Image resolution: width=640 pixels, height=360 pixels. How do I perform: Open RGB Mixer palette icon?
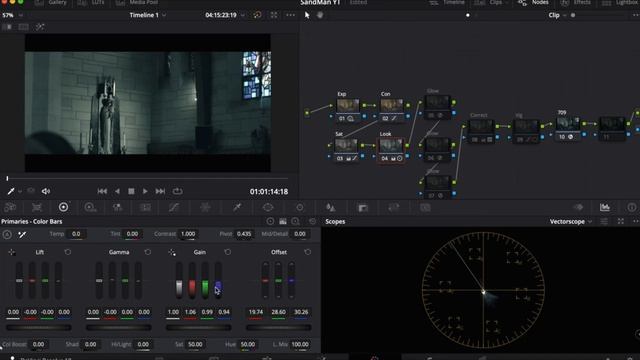[x=118, y=207]
